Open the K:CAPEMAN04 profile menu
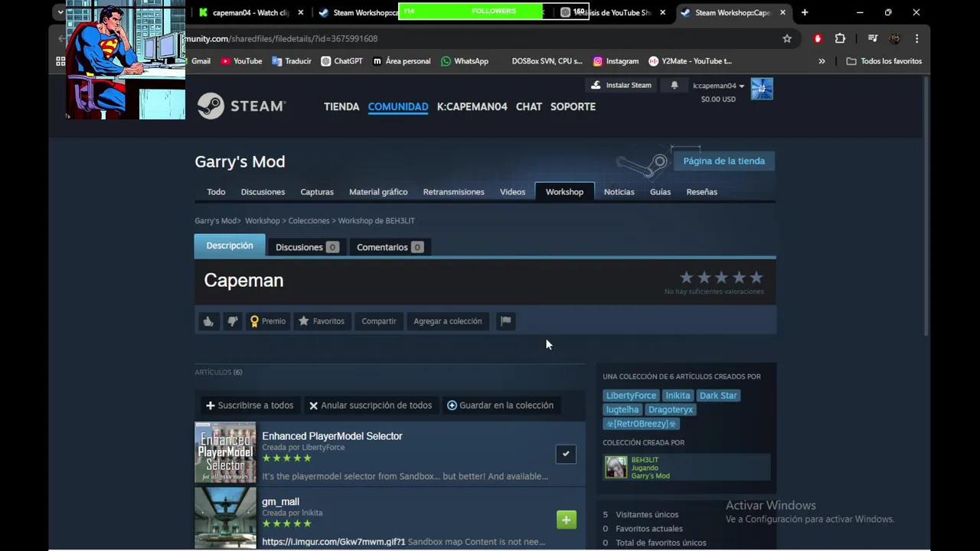The width and height of the screenshot is (980, 551). click(x=472, y=106)
